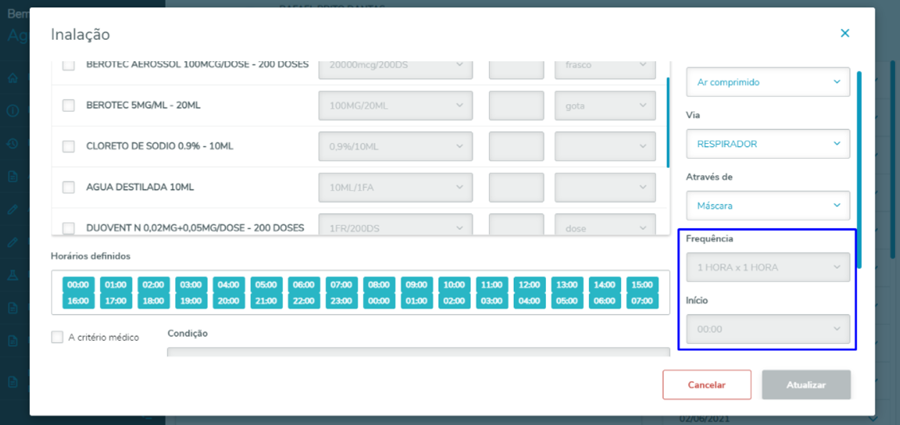This screenshot has height=425, width=900.
Task: Click the medication list vertical scrollbar
Action: pos(668,122)
